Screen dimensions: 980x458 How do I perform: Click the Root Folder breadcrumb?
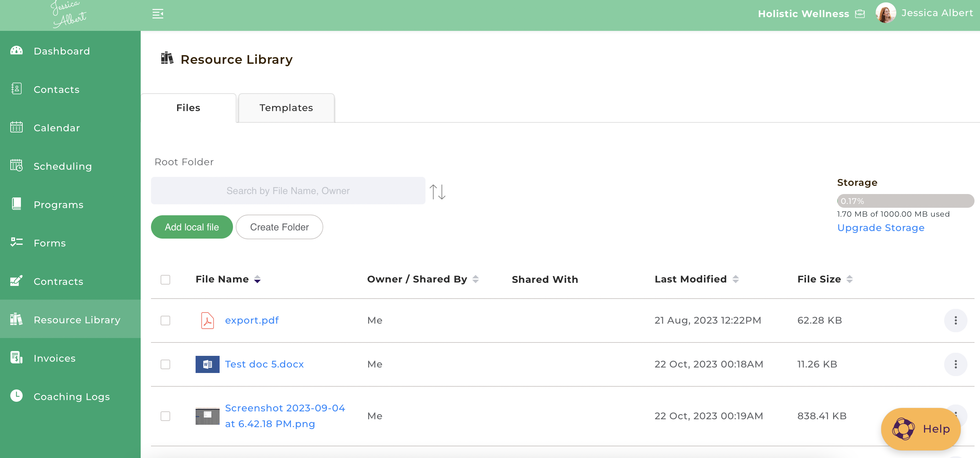(x=184, y=162)
